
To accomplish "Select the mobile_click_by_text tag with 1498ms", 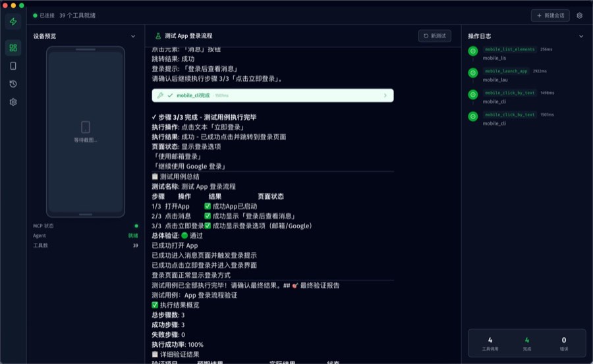I will 509,93.
